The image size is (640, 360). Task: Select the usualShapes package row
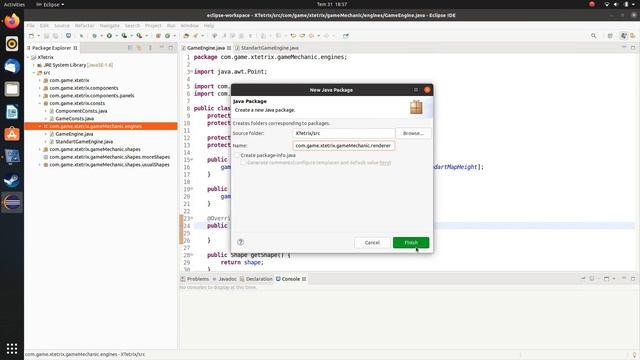click(109, 165)
